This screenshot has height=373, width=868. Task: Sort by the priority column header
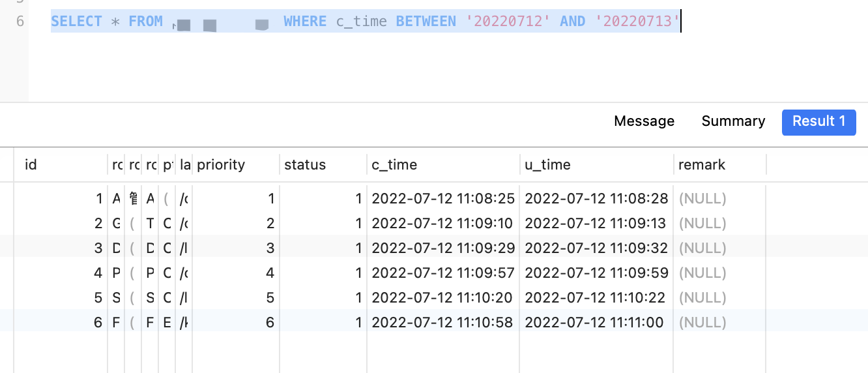pyautogui.click(x=221, y=165)
